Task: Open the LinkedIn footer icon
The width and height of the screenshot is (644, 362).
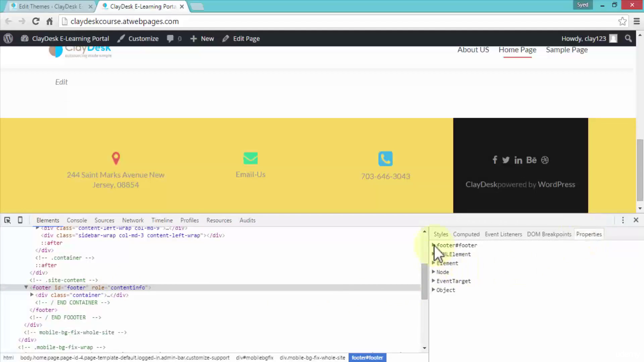Action: coord(518,160)
